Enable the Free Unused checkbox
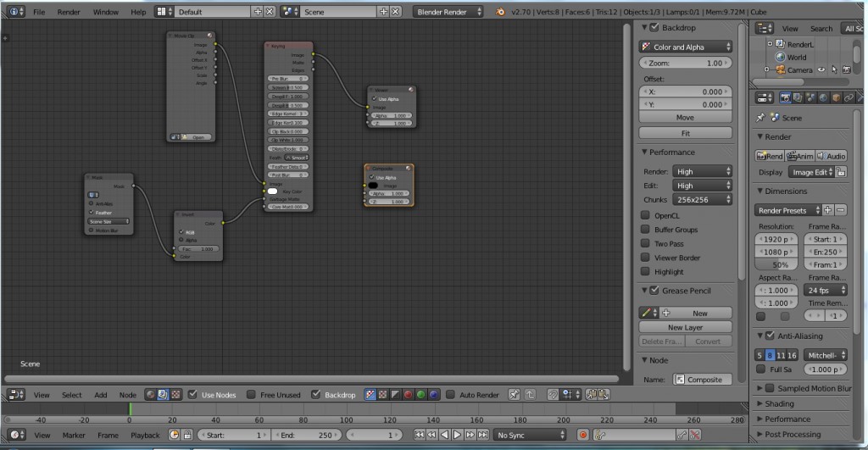Screen dimensions: 868x450 (x=251, y=395)
